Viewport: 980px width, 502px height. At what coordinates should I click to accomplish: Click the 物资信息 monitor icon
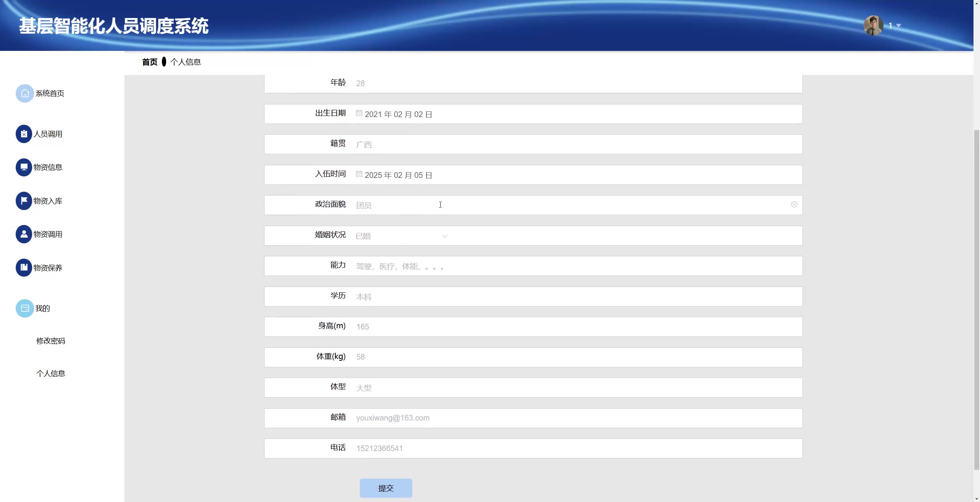pos(24,167)
